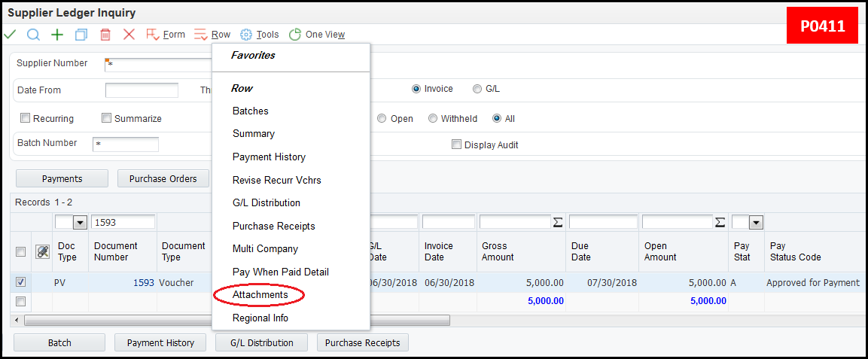Check the totals row checkbox
868x359 pixels.
(x=20, y=302)
